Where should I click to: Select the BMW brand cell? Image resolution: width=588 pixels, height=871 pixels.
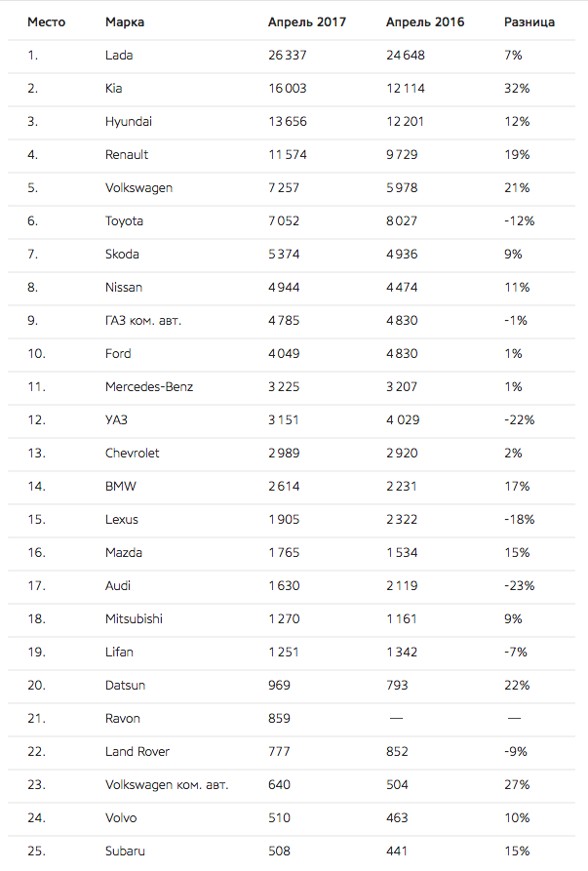(x=121, y=486)
